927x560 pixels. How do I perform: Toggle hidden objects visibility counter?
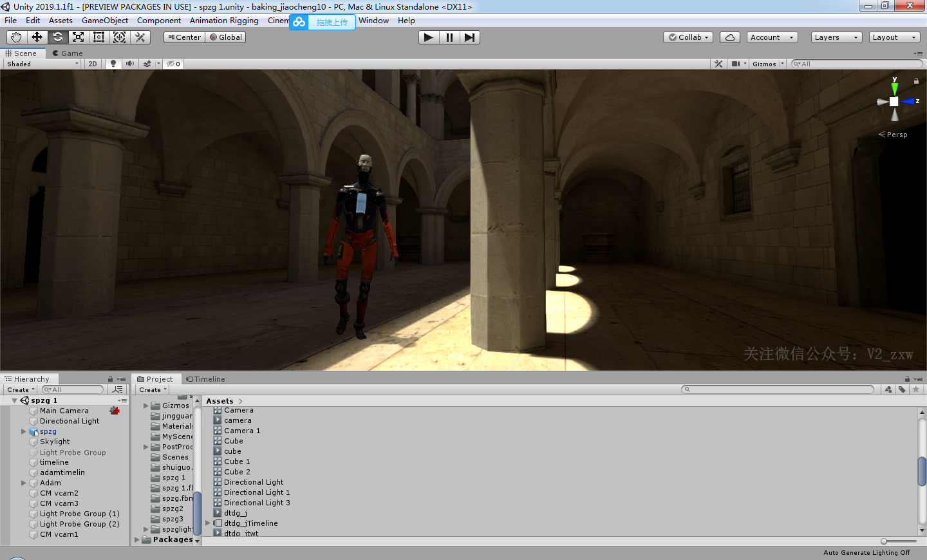pyautogui.click(x=173, y=64)
